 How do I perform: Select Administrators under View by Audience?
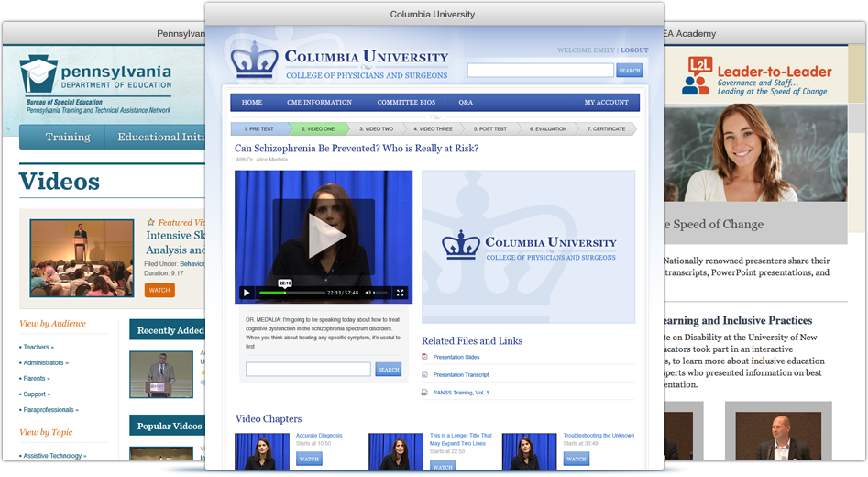pyautogui.click(x=44, y=363)
